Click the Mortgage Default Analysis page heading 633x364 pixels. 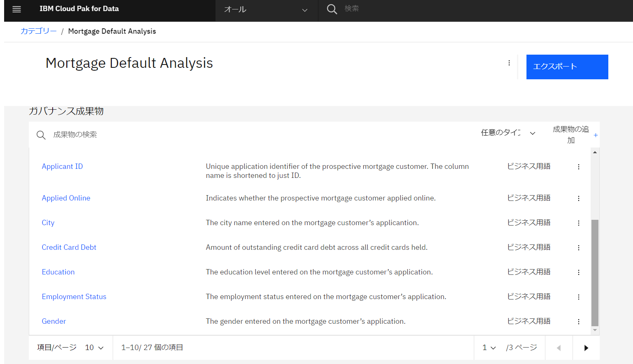(x=129, y=63)
